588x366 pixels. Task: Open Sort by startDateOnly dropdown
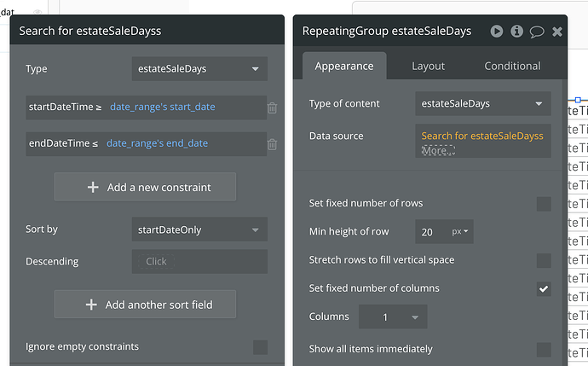[x=199, y=229]
